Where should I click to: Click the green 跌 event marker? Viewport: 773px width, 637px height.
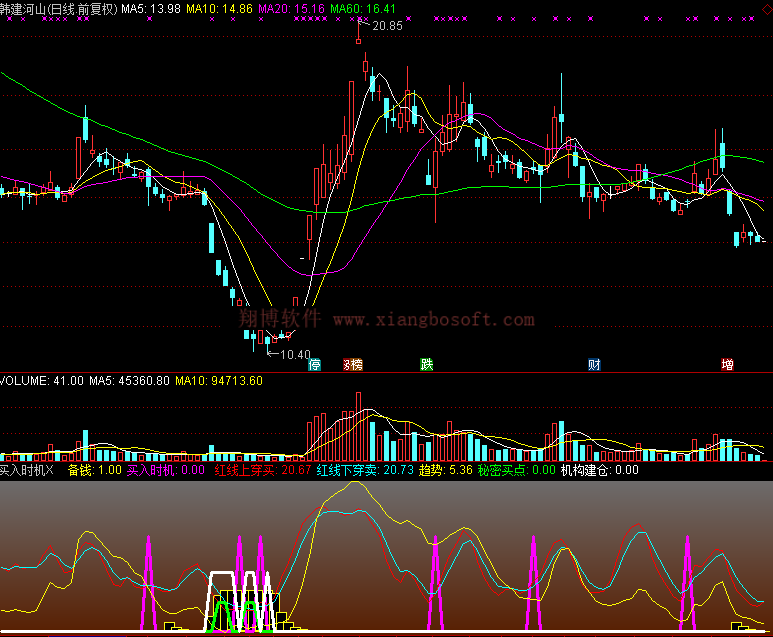coord(426,365)
